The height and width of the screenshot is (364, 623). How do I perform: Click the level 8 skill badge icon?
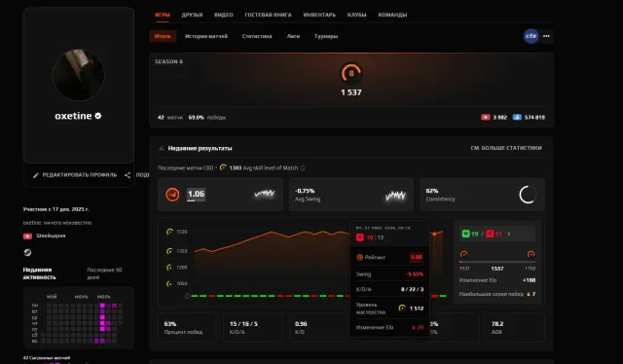pos(350,73)
